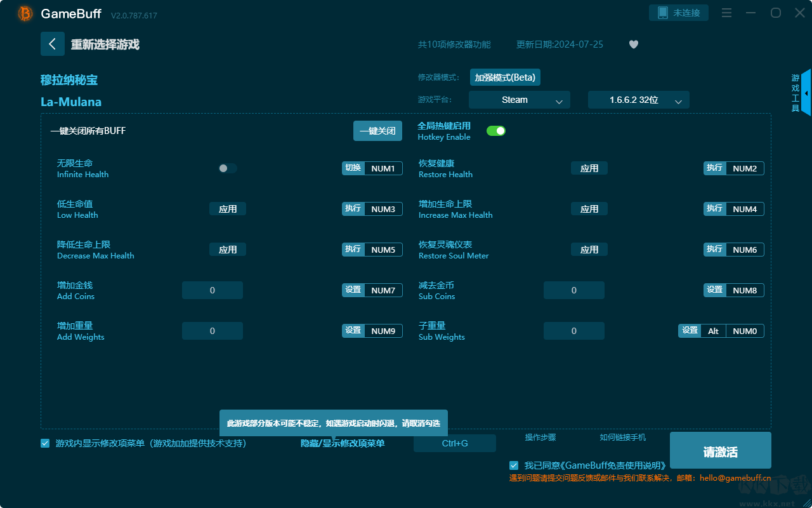Click 应用 for 恢复健康 Restore Health

pos(589,168)
